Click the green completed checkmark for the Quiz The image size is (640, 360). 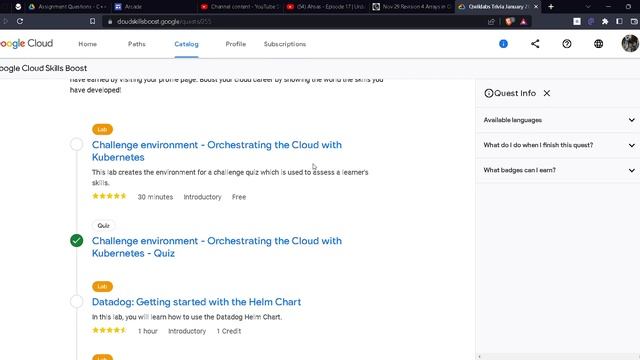76,241
